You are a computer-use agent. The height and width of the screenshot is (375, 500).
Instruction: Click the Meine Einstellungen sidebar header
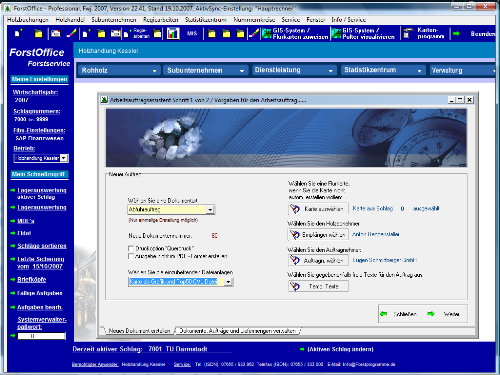click(x=39, y=79)
